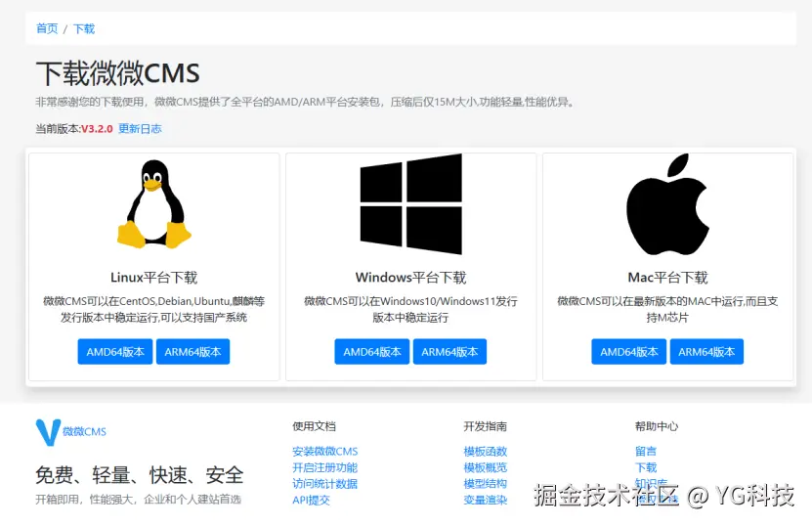Download the Windows AMD64 version
The width and height of the screenshot is (812, 526).
372,352
